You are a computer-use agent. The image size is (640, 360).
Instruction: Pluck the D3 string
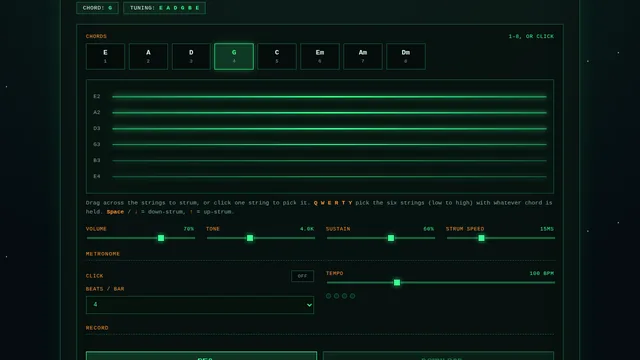(329, 129)
